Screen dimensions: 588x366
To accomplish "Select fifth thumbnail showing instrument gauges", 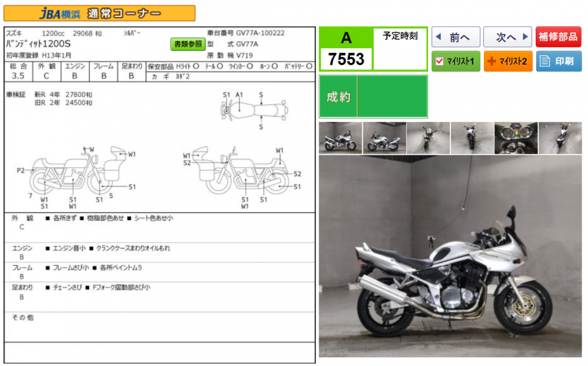I will tap(516, 138).
